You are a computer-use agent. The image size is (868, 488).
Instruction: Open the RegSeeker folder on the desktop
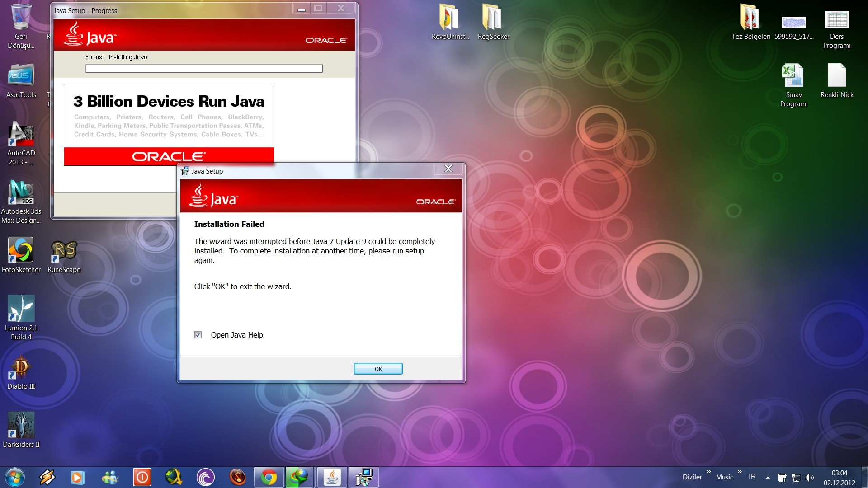pos(493,22)
